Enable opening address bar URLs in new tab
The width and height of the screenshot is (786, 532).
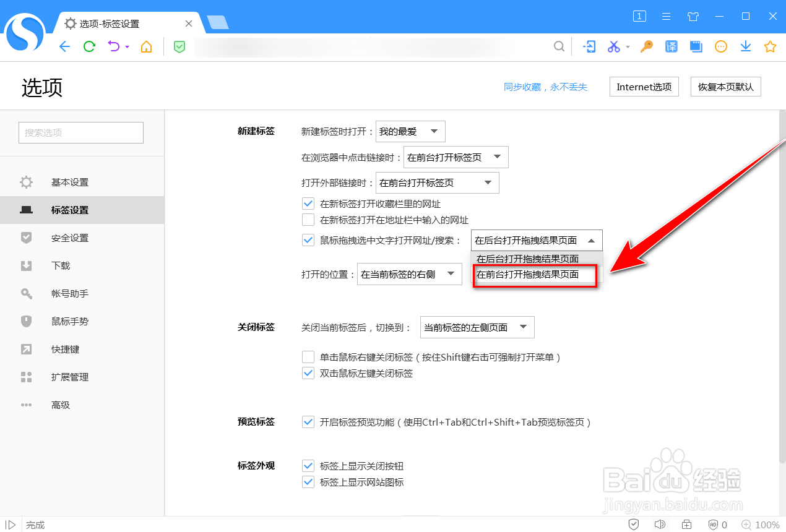tap(308, 220)
